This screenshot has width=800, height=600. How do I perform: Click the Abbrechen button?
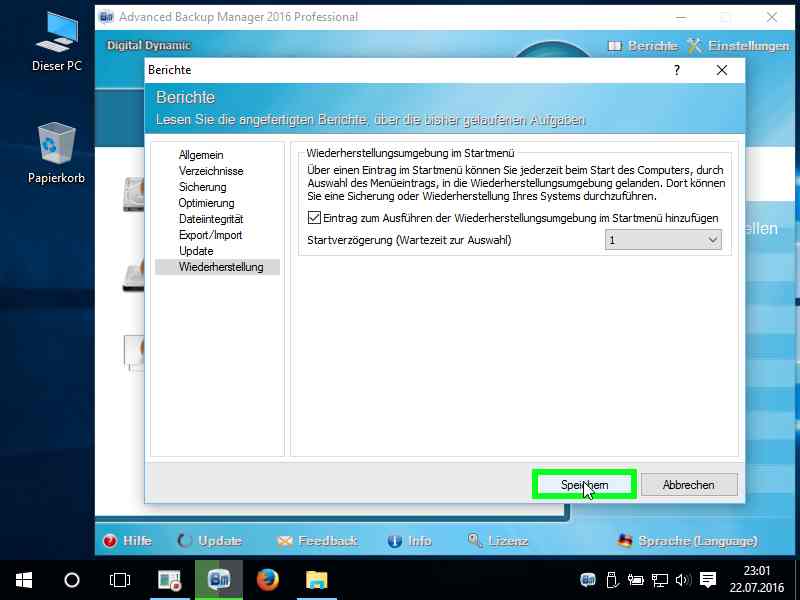coord(689,485)
